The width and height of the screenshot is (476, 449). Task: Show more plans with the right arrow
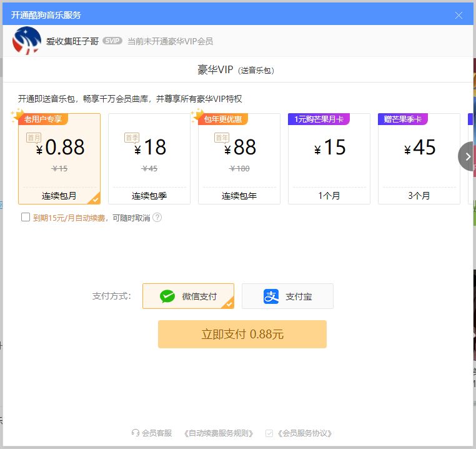[467, 156]
